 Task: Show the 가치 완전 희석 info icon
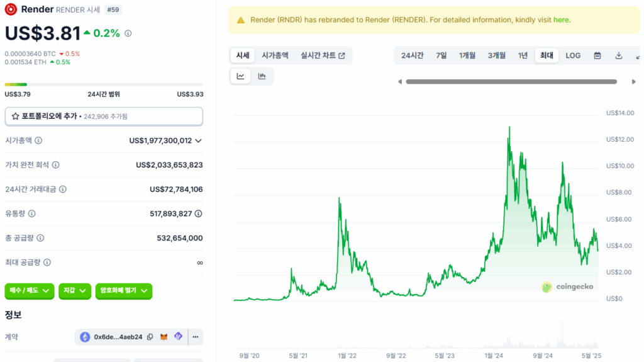point(55,165)
